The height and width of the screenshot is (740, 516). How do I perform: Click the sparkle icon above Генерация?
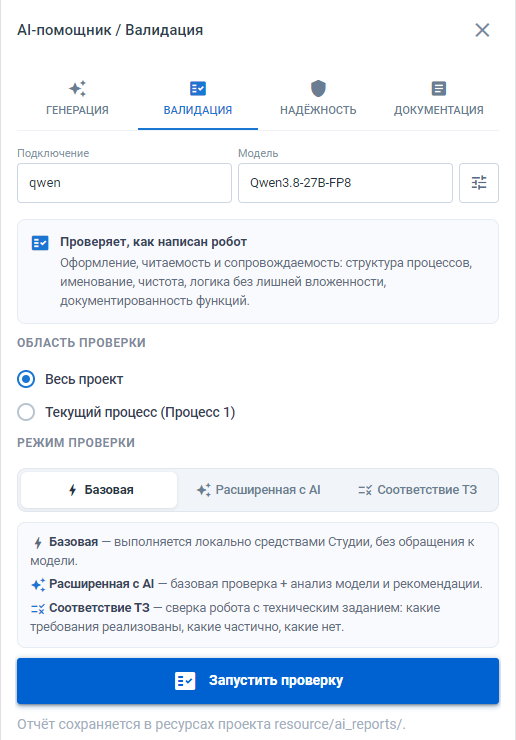pyautogui.click(x=77, y=88)
